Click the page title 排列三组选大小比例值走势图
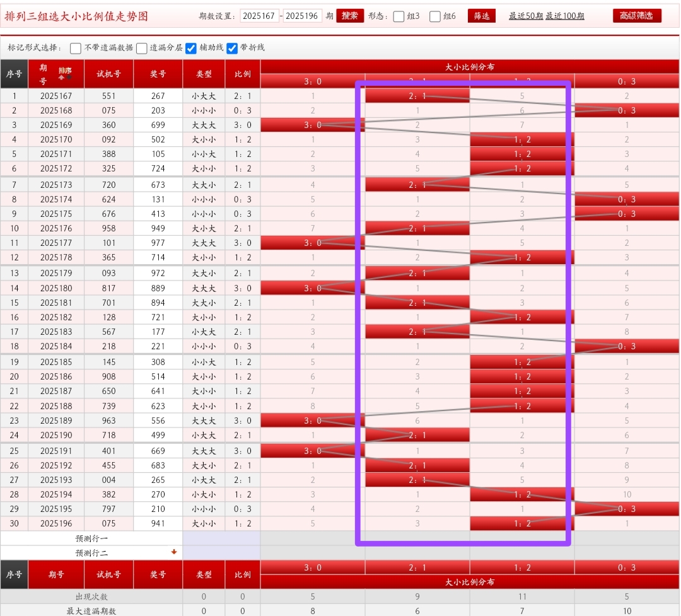Screen dimensions: 681x616 (76, 16)
